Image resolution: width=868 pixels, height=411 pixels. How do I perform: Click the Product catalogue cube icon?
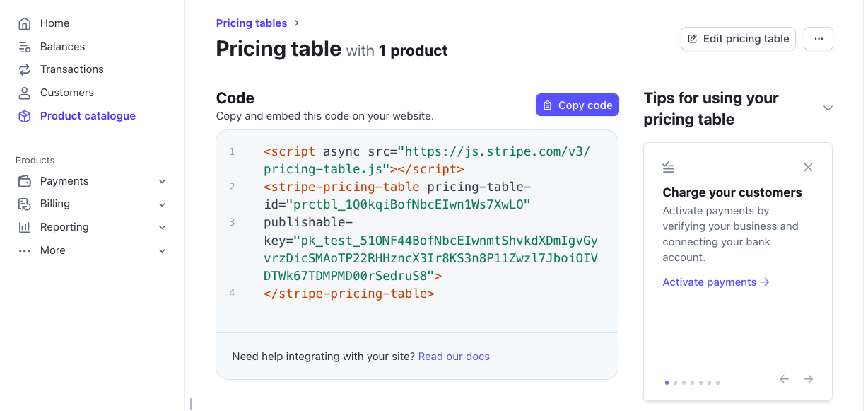[25, 116]
